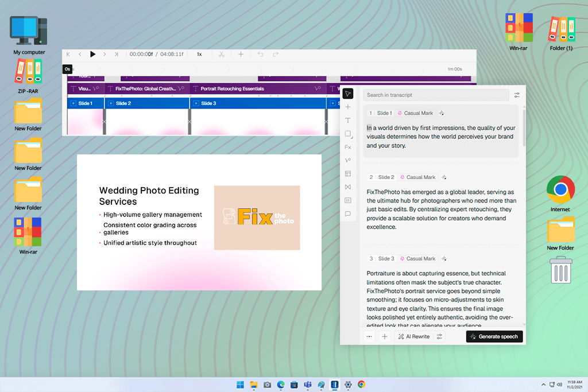Open the layout templates tool
This screenshot has height=392, width=588.
pyautogui.click(x=348, y=173)
